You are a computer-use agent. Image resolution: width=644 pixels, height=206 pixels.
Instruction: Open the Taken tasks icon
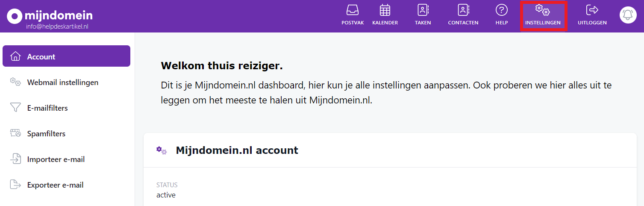(x=423, y=10)
